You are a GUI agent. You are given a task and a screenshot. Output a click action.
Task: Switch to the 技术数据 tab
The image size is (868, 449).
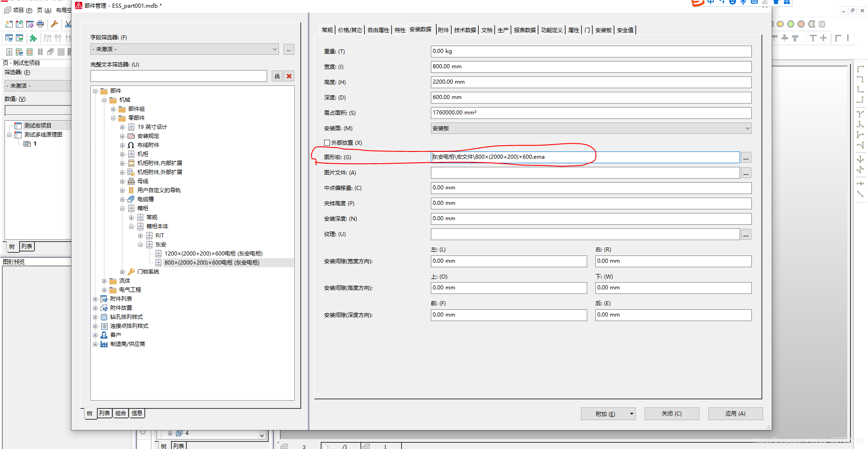(x=465, y=30)
